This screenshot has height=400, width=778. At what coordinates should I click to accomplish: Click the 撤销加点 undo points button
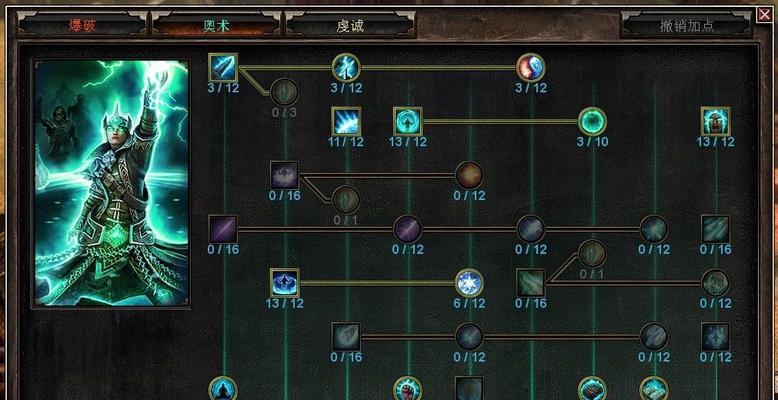[687, 24]
